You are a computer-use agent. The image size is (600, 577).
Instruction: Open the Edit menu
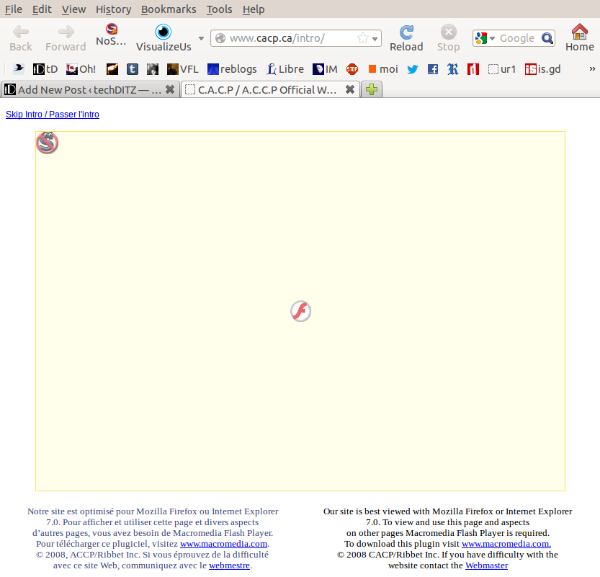(41, 9)
